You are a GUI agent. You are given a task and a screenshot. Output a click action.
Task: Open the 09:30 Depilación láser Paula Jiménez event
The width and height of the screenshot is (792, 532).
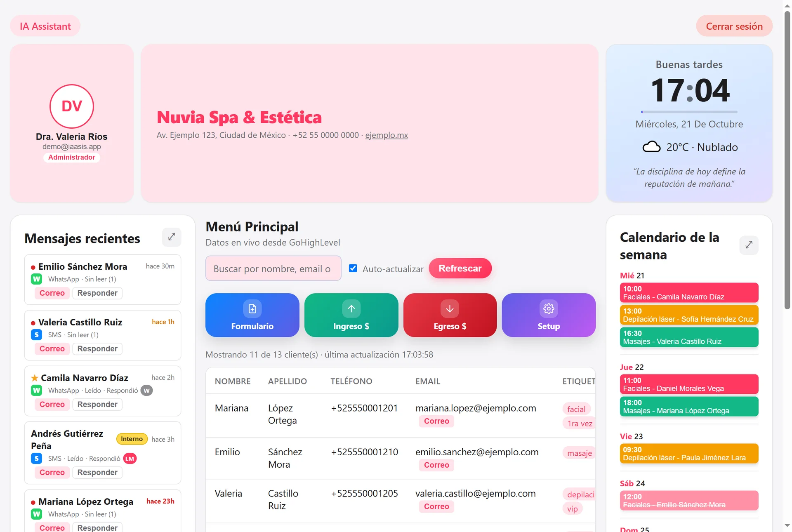click(x=689, y=454)
